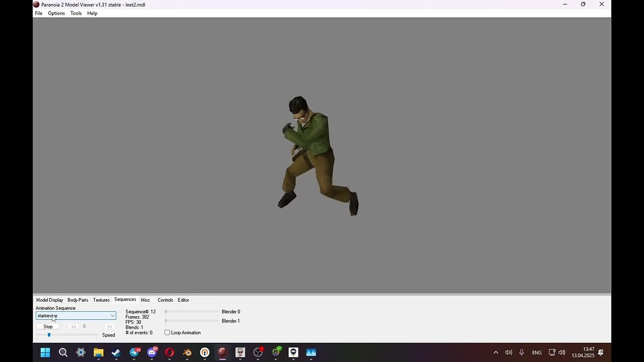
Task: Open the File menu
Action: coord(39,13)
